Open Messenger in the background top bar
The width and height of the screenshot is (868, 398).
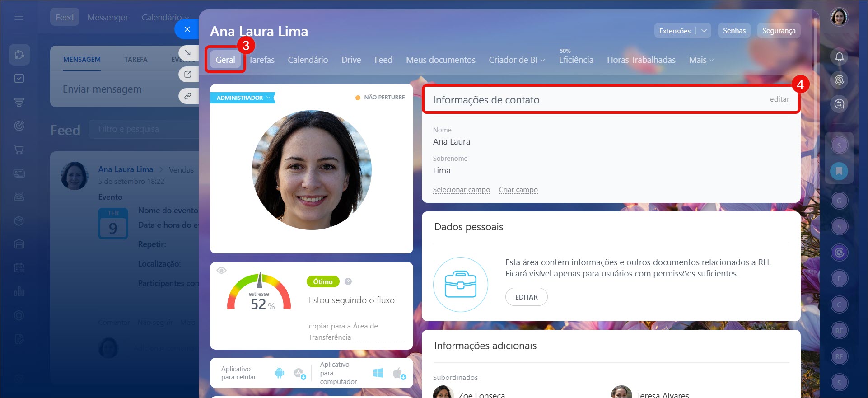pos(108,17)
